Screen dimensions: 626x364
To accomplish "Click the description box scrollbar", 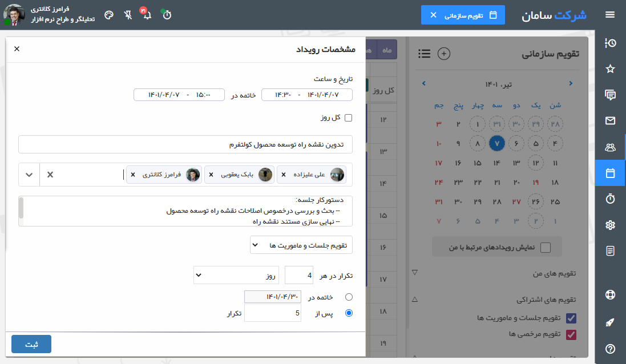I will pos(21,208).
